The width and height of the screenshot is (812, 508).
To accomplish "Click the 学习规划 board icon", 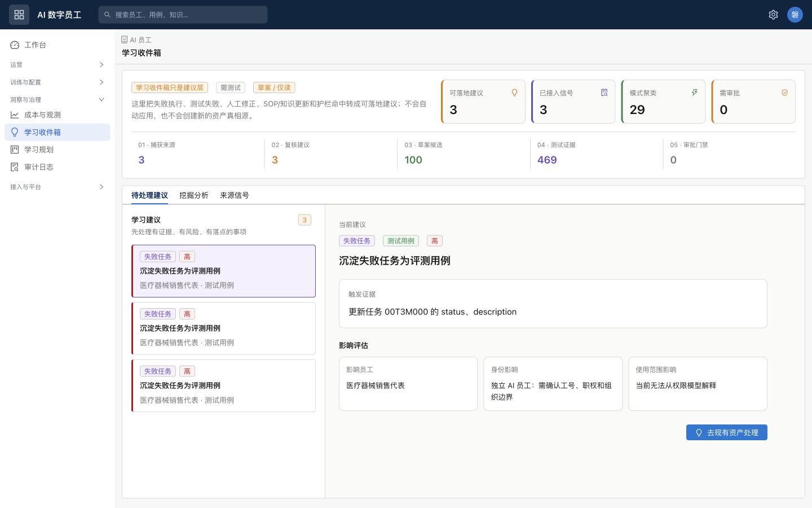I will 15,150.
